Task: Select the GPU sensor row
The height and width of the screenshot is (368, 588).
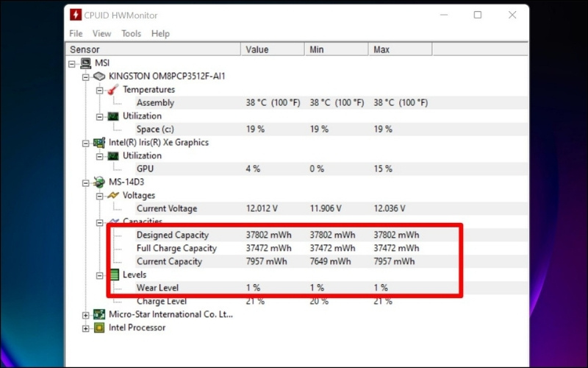Action: point(331,169)
